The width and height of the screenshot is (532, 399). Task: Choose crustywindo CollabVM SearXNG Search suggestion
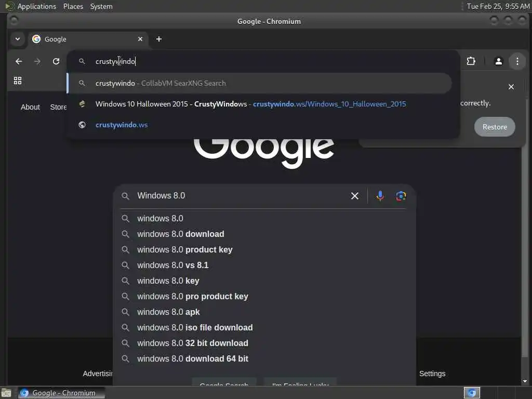point(260,83)
